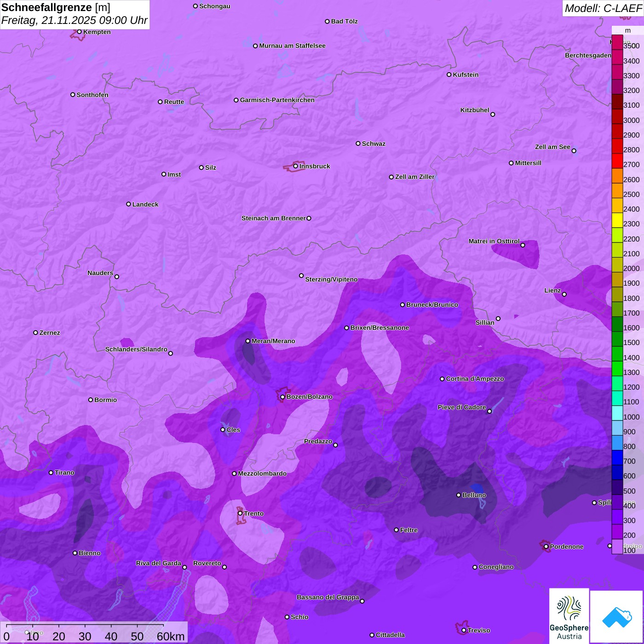Screen dimensions: 644x644
Task: Select the blue 700 m legend swatch
Action: point(617,458)
